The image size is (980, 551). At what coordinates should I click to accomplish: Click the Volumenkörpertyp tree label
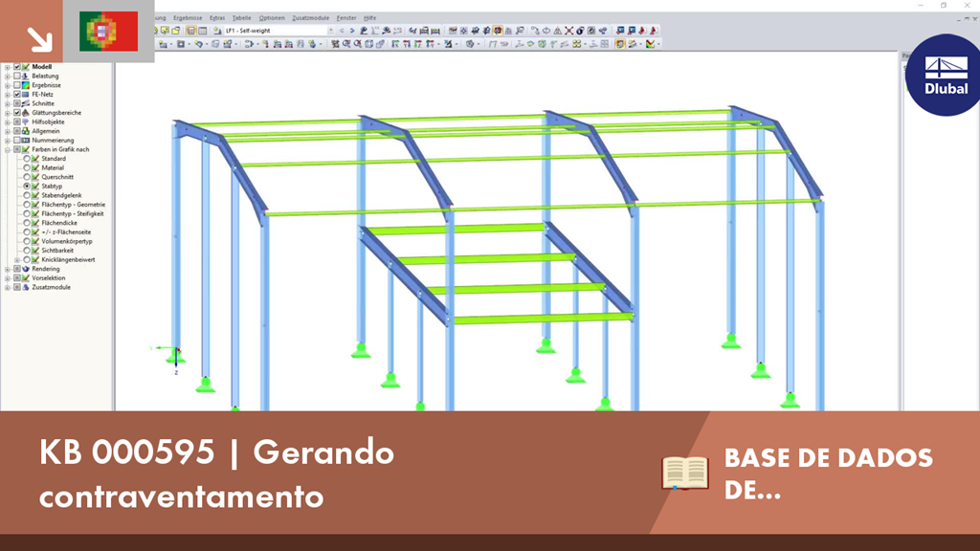(x=67, y=241)
